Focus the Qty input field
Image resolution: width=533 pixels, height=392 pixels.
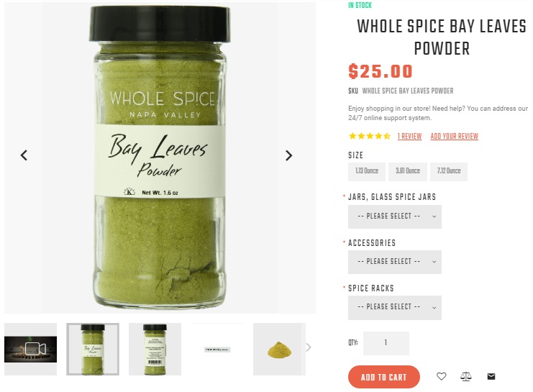(386, 343)
